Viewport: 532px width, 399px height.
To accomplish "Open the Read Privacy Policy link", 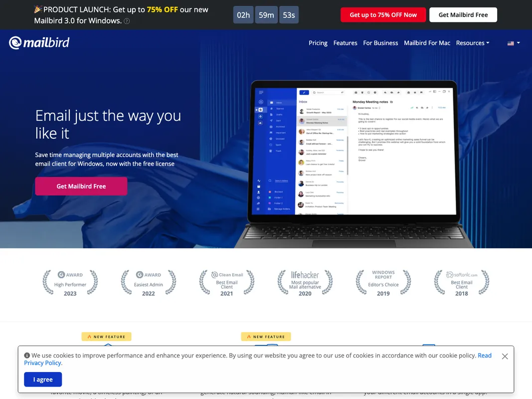I will (x=484, y=356).
